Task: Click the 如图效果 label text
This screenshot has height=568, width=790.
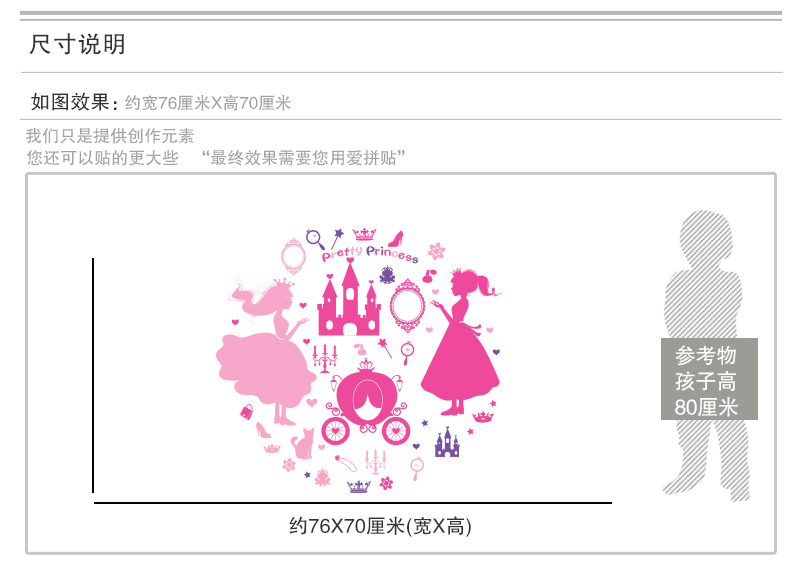Action: click(70, 102)
